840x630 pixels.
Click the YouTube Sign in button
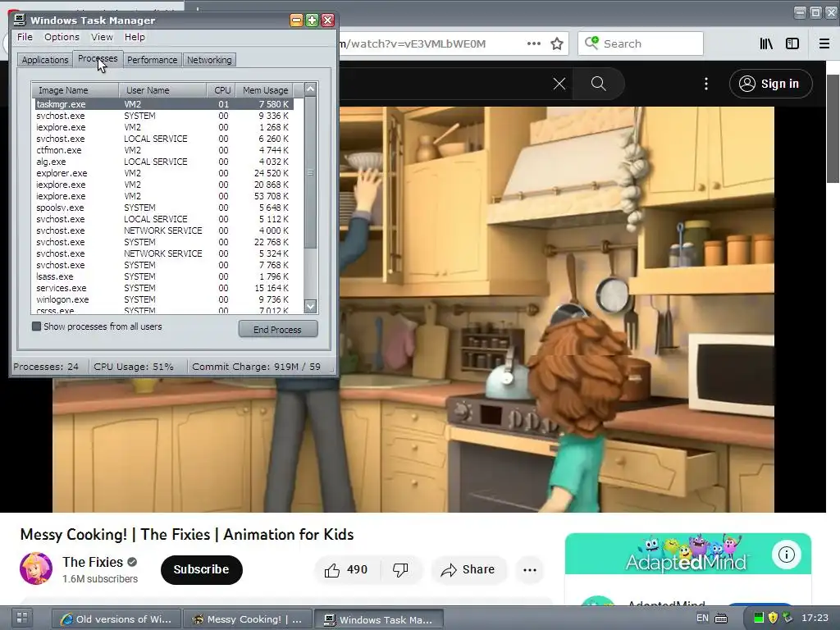pyautogui.click(x=771, y=84)
